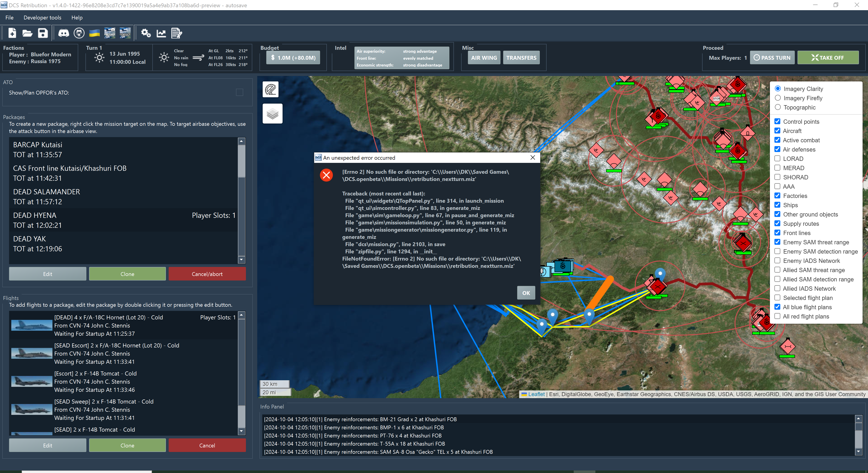Click the Save floppy disk icon
The image size is (868, 473).
43,33
